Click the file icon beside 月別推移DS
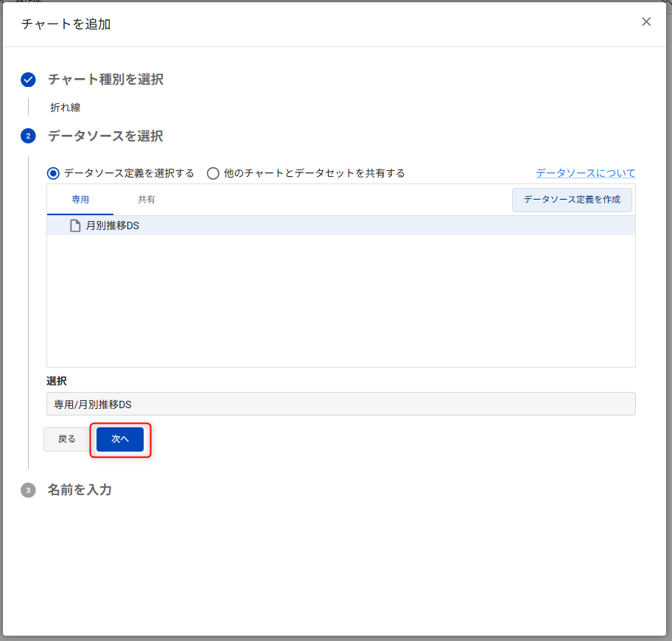Image resolution: width=672 pixels, height=641 pixels. coord(75,225)
